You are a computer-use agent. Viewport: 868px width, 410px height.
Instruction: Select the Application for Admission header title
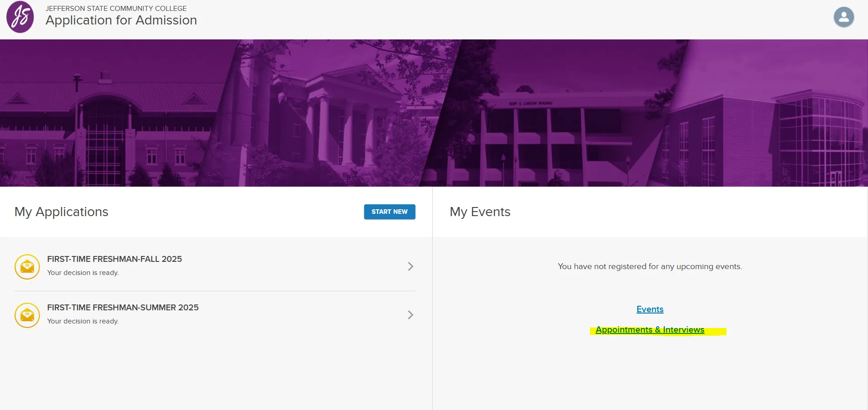coord(121,20)
